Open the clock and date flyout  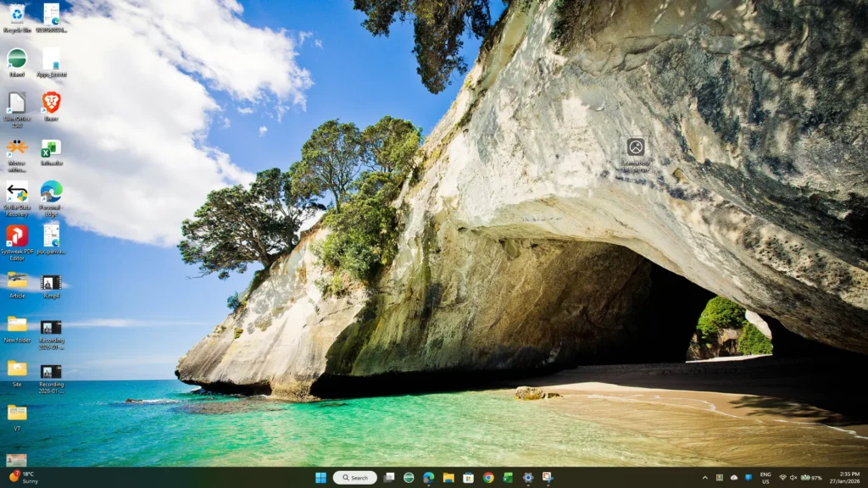[848, 478]
